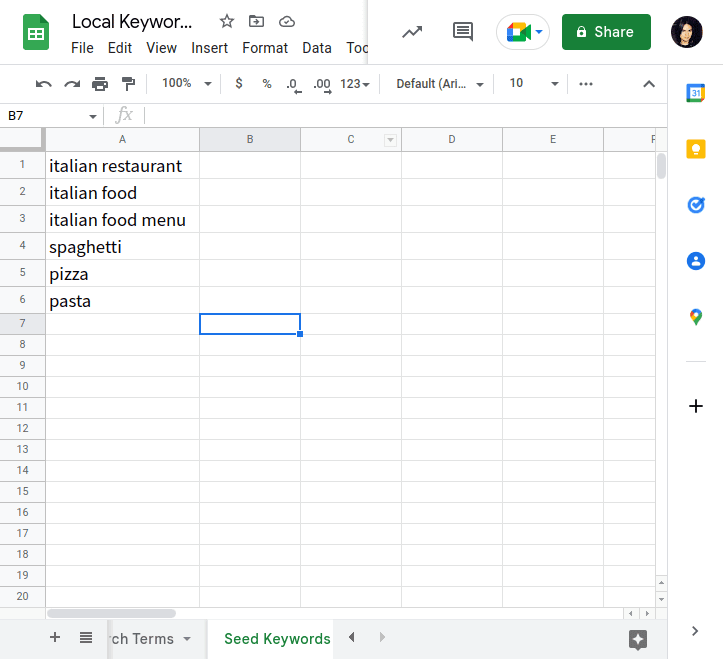Open Google Maps side panel
Viewport: 723px width, 659px height.
point(695,317)
